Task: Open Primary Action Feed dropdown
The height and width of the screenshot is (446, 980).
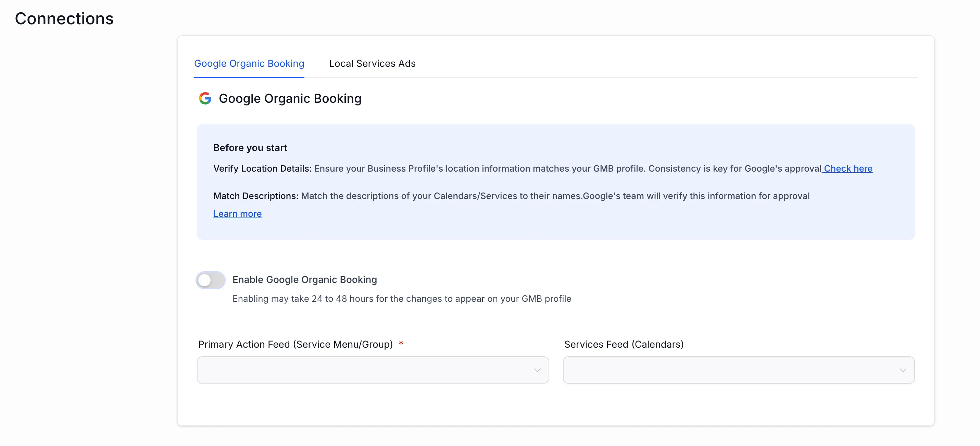Action: [373, 370]
